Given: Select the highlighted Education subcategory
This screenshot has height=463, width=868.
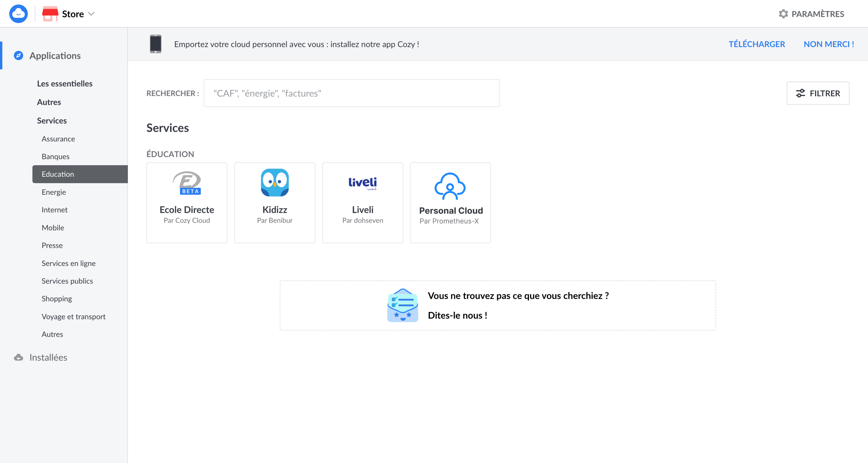Looking at the screenshot, I should [80, 174].
